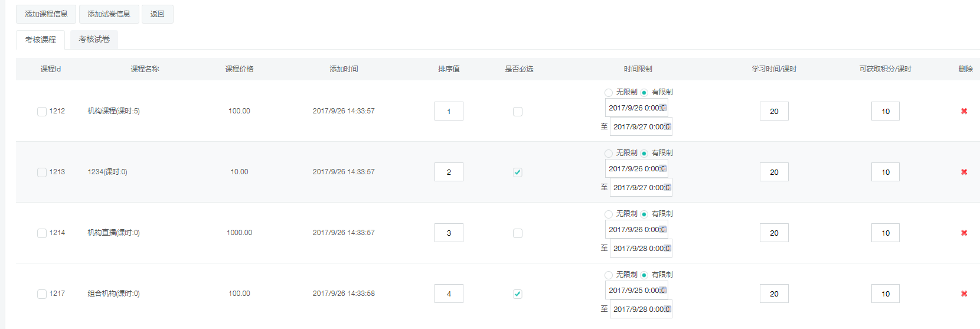Viewport: 980px width, 329px height.
Task: Uncheck 是否必选 for course 1213
Action: 518,172
